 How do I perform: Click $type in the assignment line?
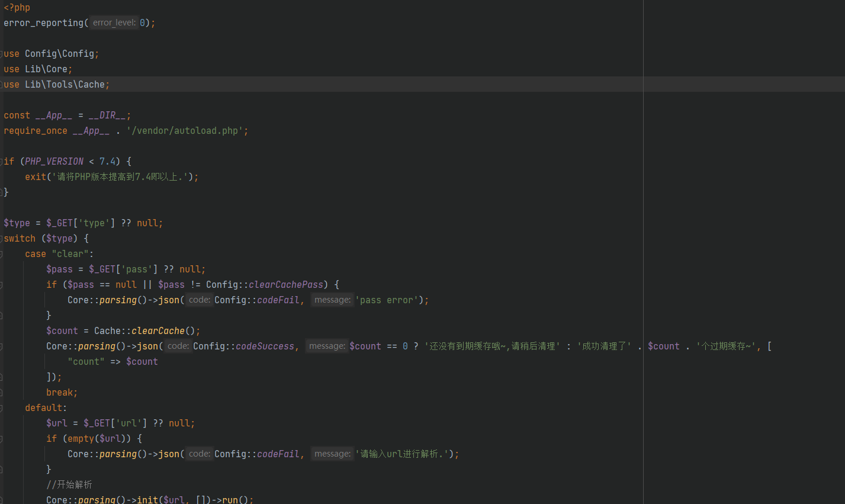click(x=17, y=223)
